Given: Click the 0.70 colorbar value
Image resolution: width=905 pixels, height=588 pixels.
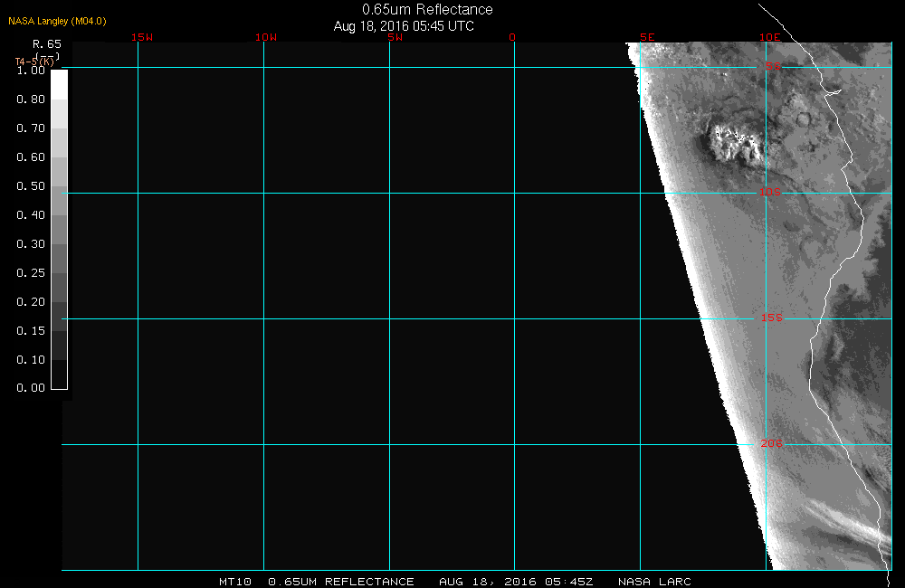Looking at the screenshot, I should coord(31,128).
